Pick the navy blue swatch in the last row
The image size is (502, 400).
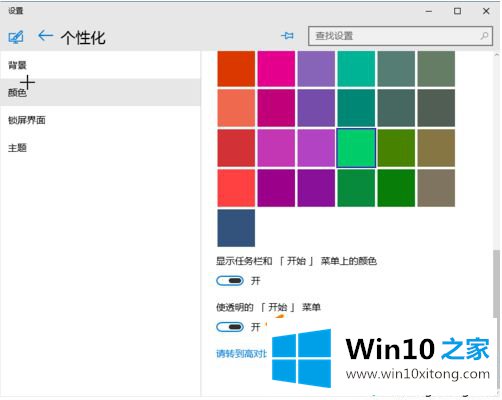tap(236, 228)
